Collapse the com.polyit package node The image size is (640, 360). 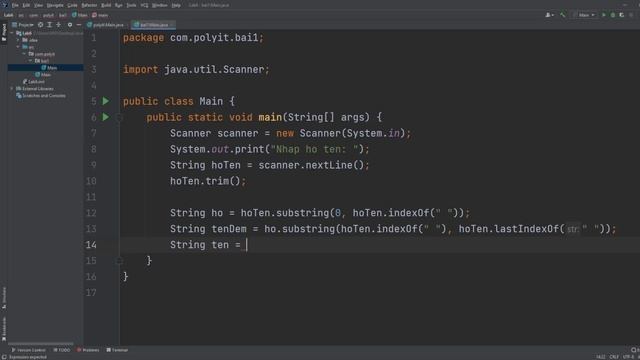point(24,54)
